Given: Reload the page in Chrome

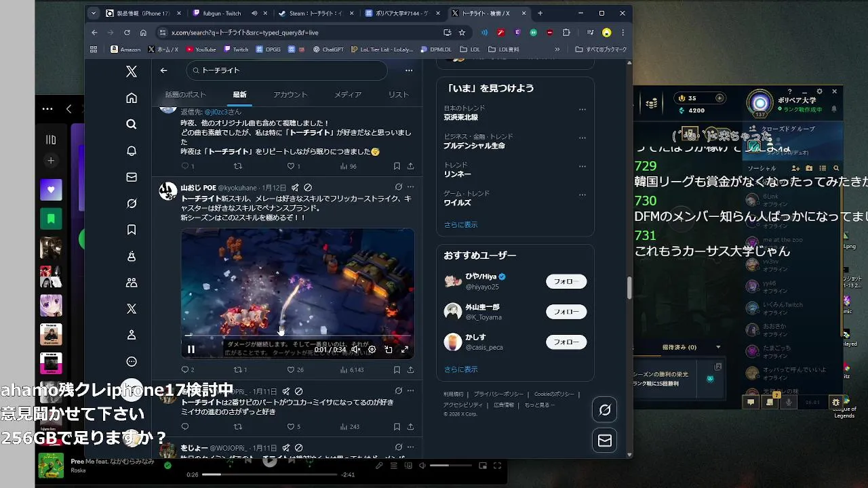Looking at the screenshot, I should (x=127, y=32).
